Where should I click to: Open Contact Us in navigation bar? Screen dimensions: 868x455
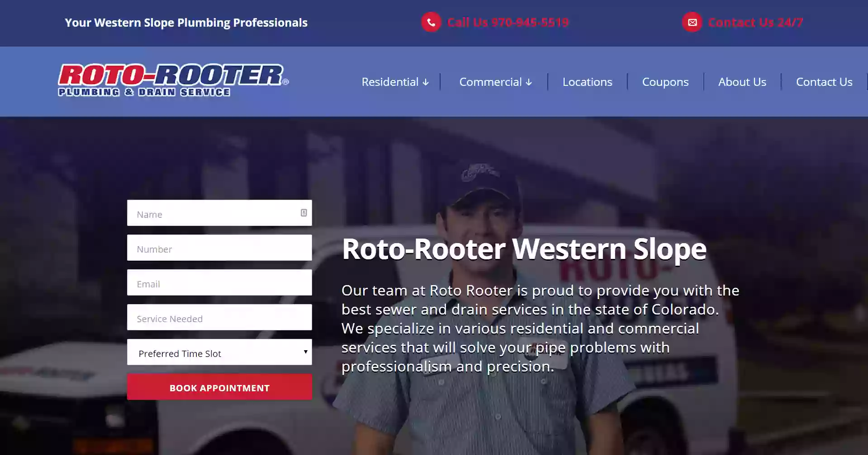(824, 82)
